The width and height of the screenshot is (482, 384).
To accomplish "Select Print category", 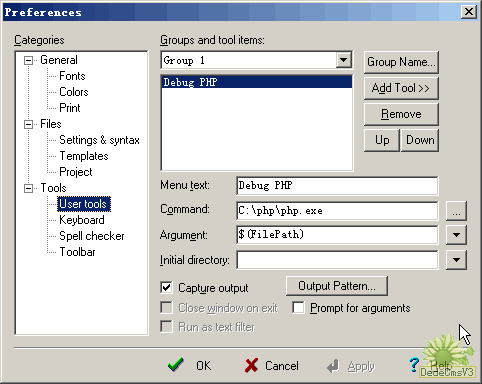I will click(x=70, y=108).
